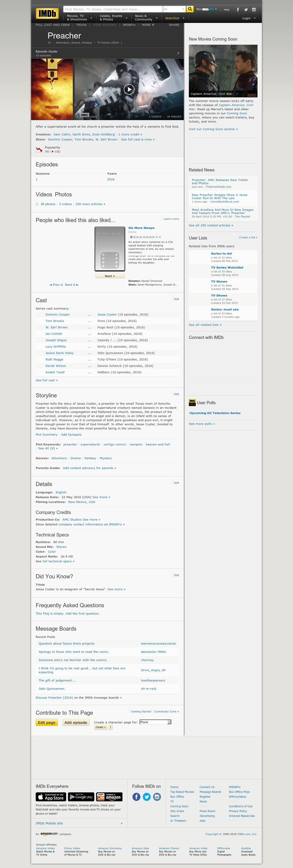293x868 pixels.
Task: Click the amazon.com company logo in footer
Action: tap(49, 834)
